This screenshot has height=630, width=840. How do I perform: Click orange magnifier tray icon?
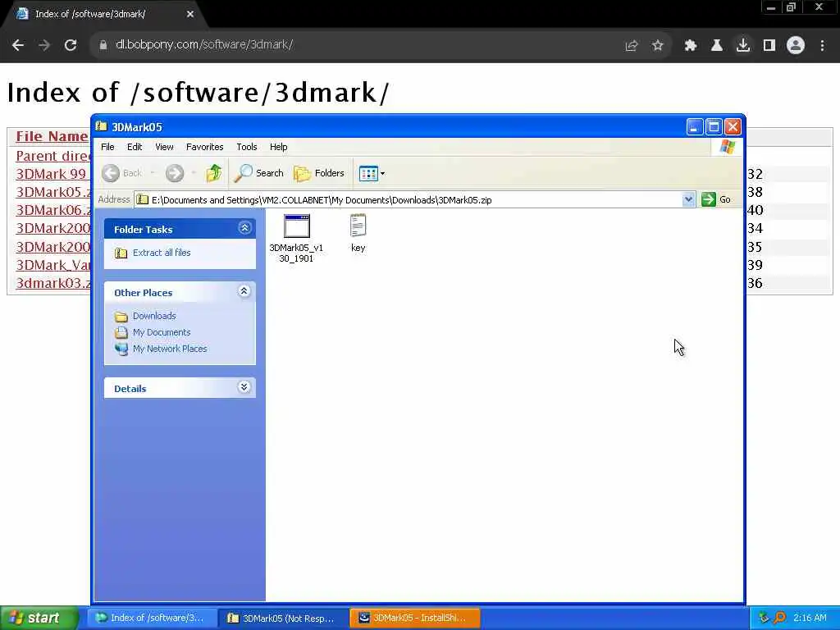pos(780,618)
